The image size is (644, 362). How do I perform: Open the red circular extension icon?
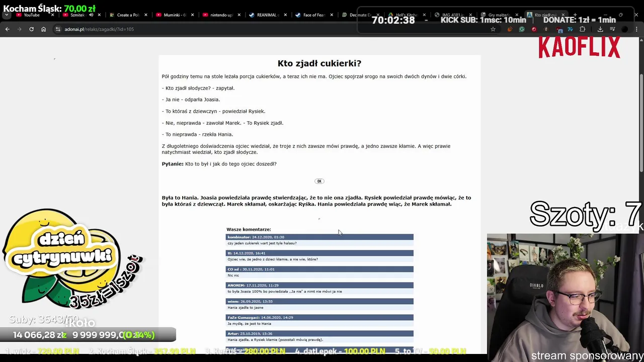534,29
